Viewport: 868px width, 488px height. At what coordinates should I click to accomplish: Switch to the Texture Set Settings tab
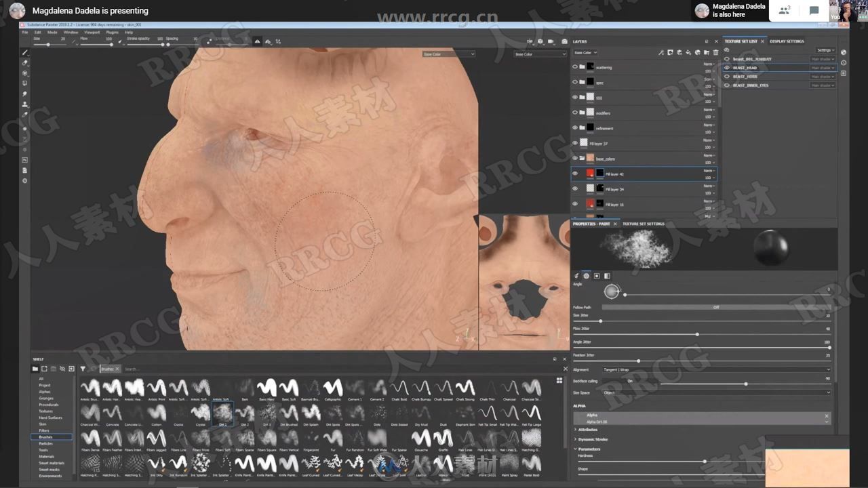pos(644,224)
